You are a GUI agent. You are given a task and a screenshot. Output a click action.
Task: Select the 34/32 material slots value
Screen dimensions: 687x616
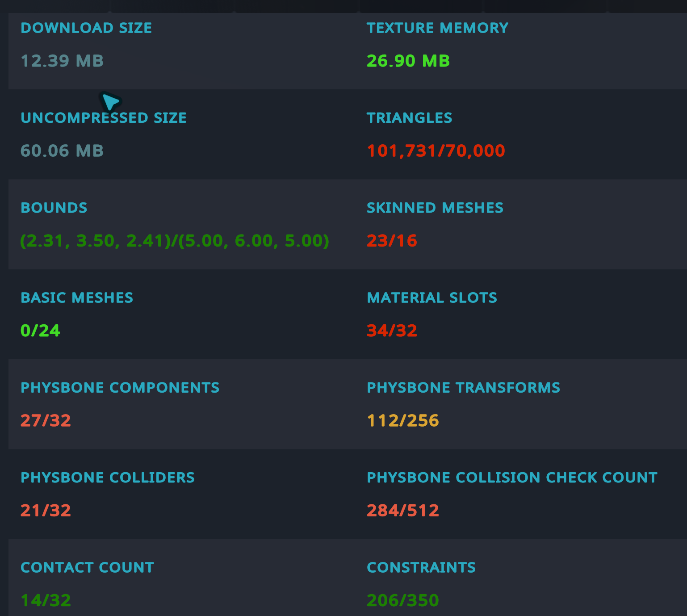tap(392, 331)
